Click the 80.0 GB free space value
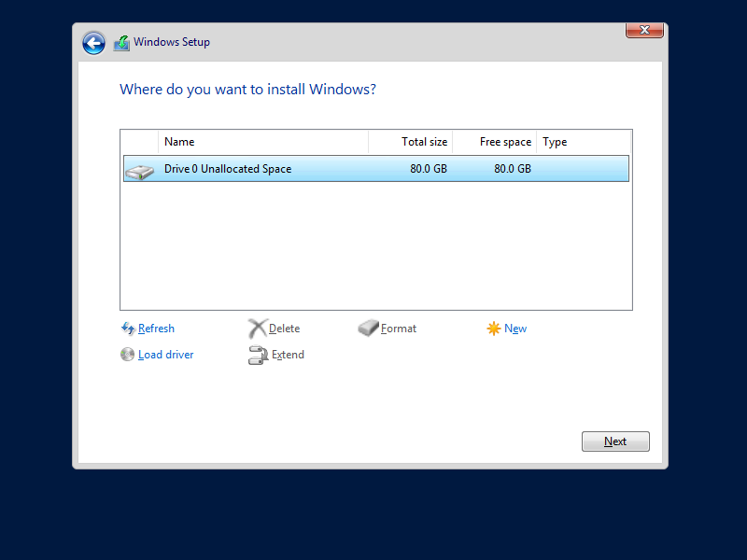Screen dimensions: 747x560 point(512,169)
